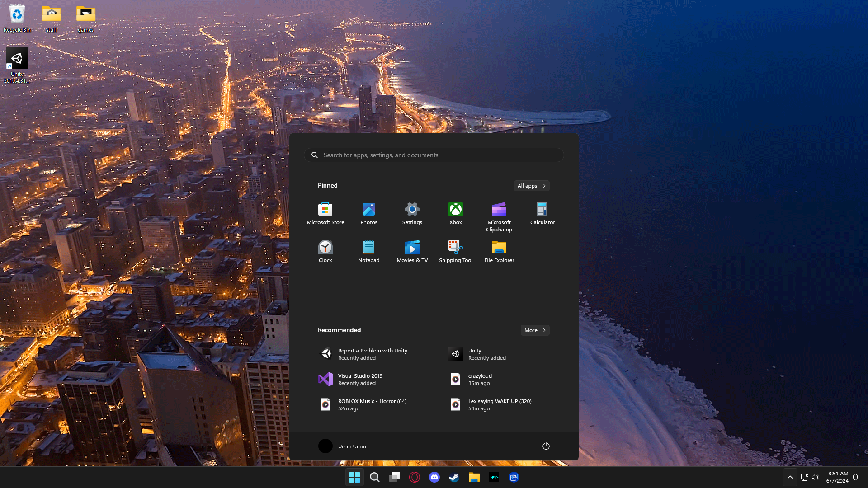This screenshot has width=868, height=488.
Task: Open the crazyloud recent file
Action: [x=479, y=379]
